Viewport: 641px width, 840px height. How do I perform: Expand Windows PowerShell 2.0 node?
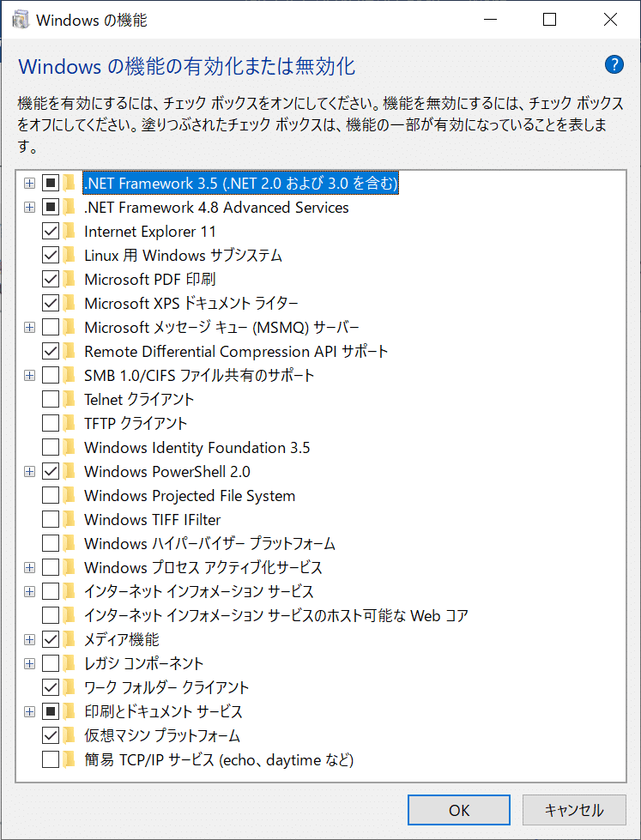pos(29,472)
